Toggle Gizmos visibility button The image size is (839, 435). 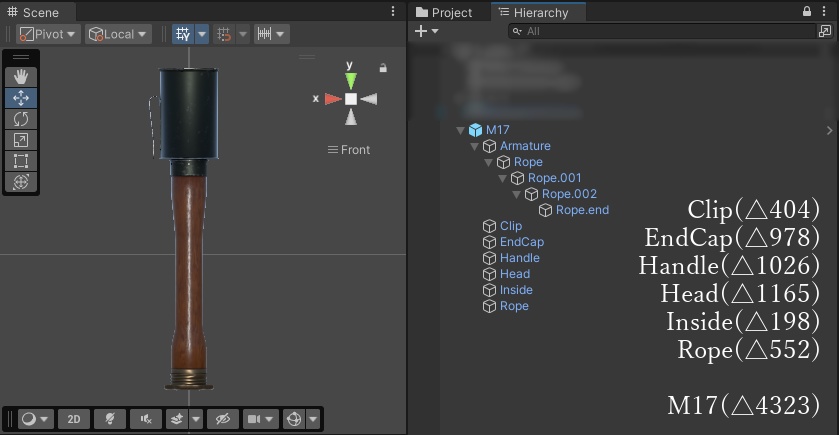[294, 419]
